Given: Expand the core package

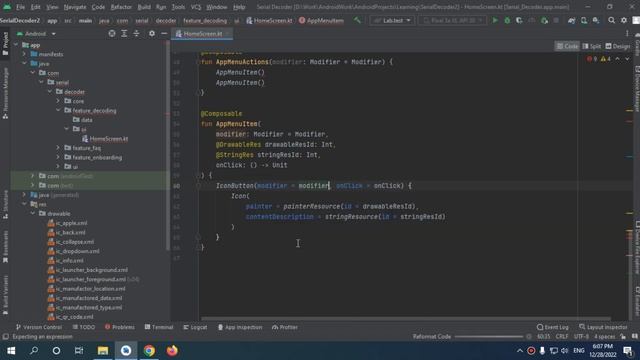Looking at the screenshot, I should pos(58,101).
